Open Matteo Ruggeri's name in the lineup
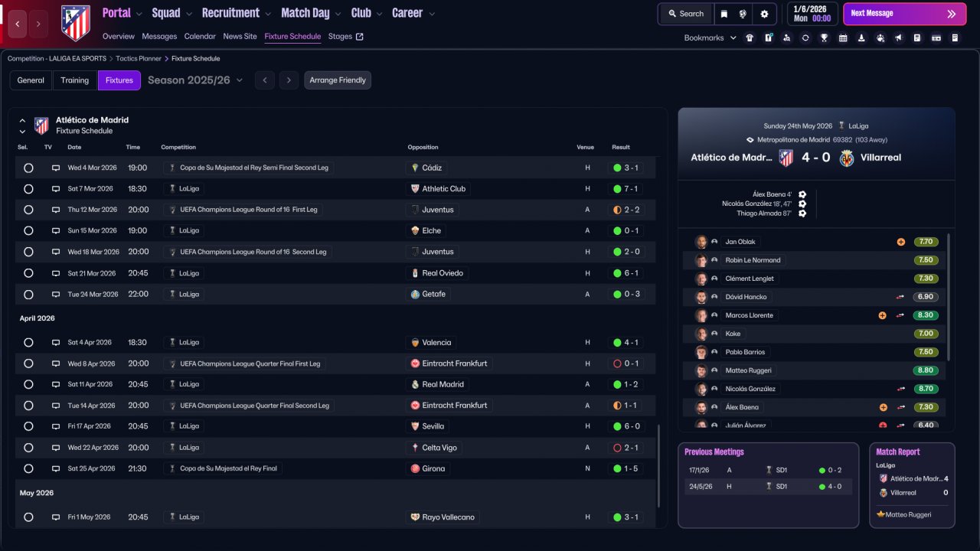This screenshot has width=980, height=551. [x=749, y=370]
